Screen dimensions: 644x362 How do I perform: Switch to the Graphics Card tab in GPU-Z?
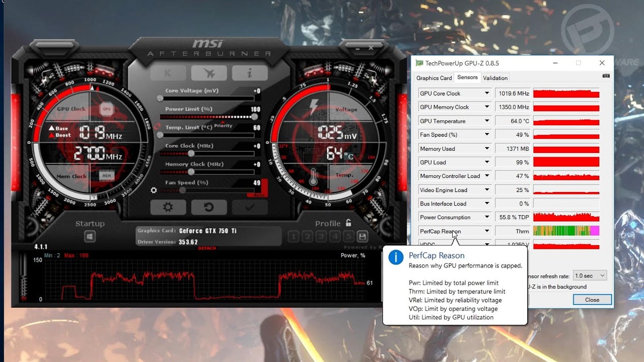click(x=434, y=78)
